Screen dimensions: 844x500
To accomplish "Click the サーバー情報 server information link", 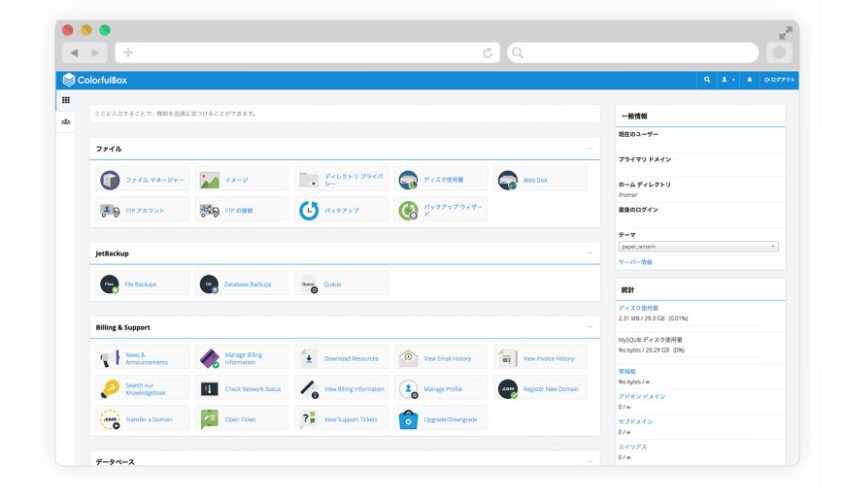I will click(x=635, y=262).
